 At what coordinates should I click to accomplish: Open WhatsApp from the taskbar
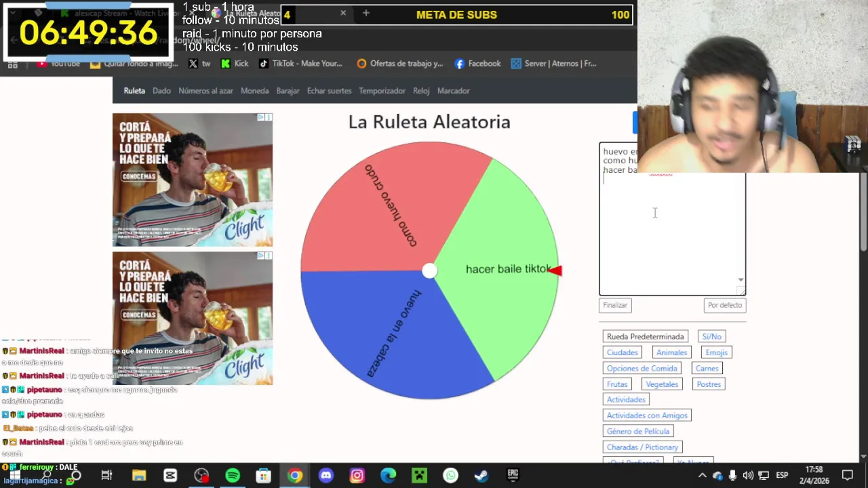pyautogui.click(x=450, y=476)
